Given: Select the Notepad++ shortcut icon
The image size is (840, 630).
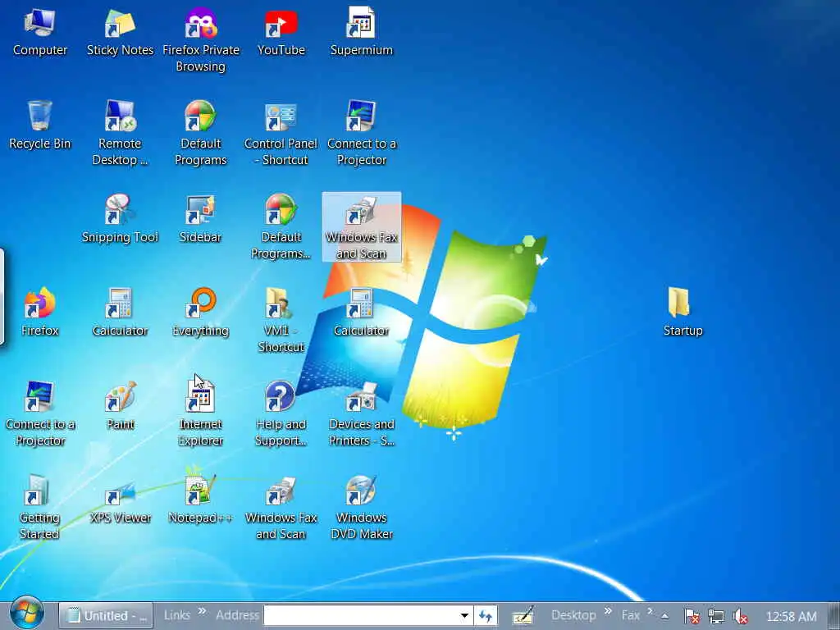Looking at the screenshot, I should 200,500.
